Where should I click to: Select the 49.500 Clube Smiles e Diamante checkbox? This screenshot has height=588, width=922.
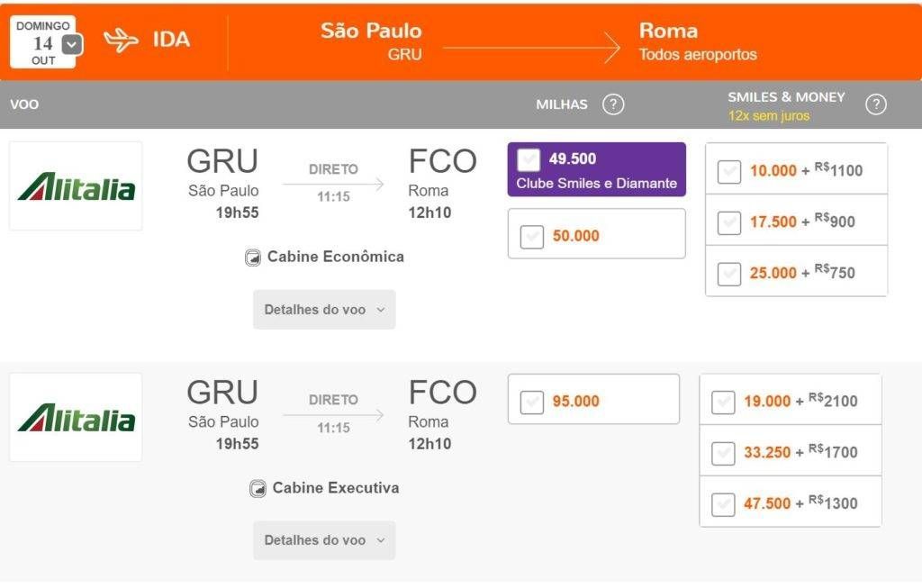click(528, 159)
